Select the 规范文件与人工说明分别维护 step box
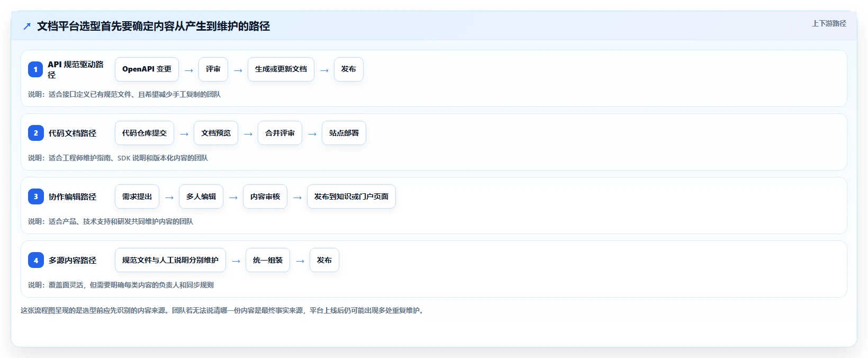Screen dimensions: 868x358 point(170,260)
